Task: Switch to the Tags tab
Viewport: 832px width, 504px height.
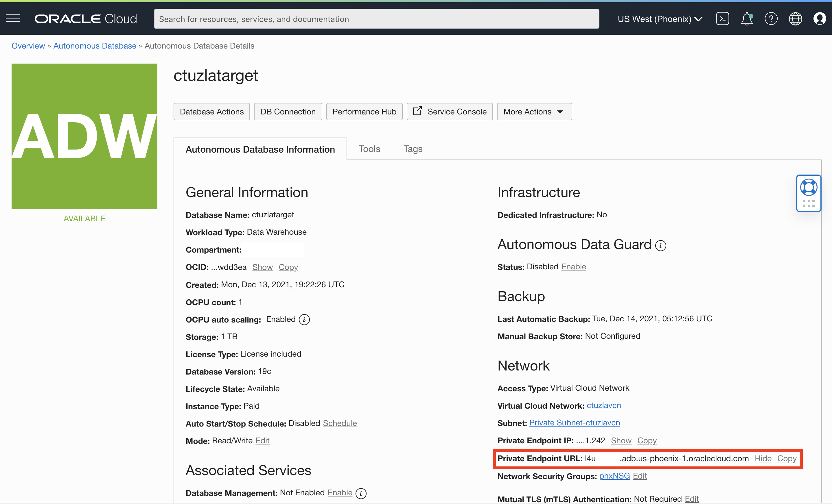Action: (x=413, y=149)
